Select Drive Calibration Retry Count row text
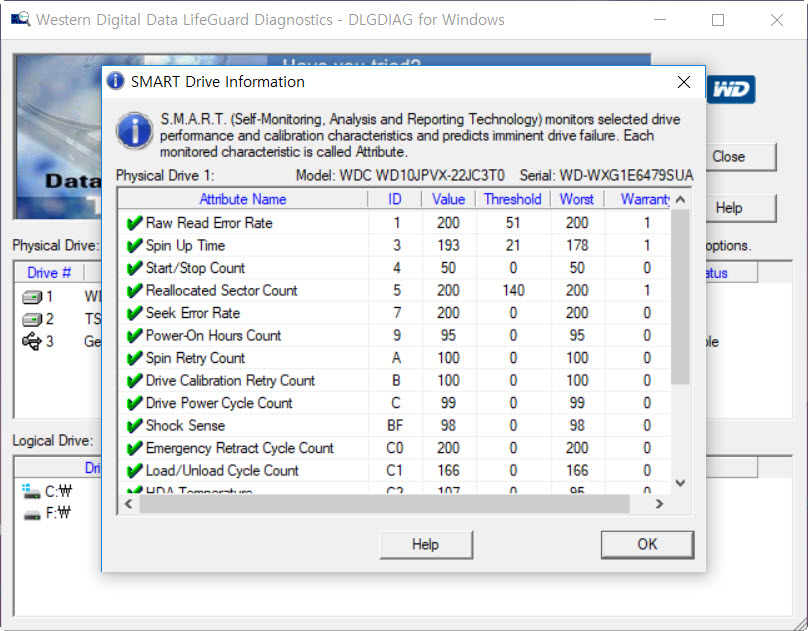 [230, 380]
